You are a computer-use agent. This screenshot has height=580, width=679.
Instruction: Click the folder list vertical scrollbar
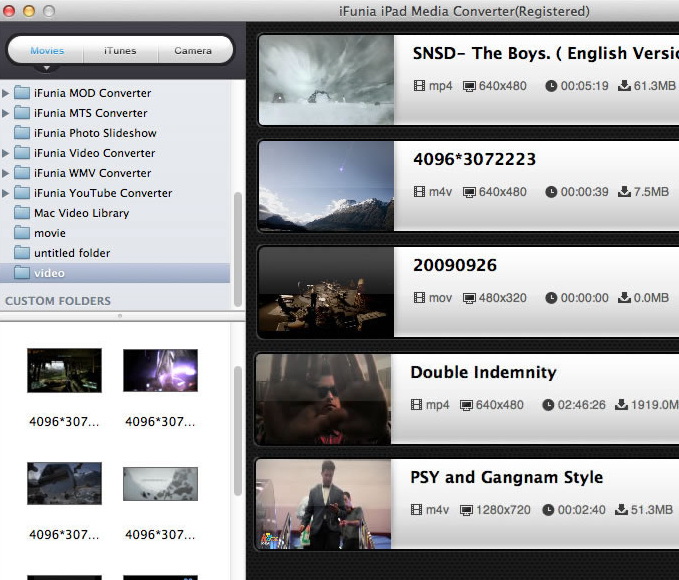tap(238, 250)
